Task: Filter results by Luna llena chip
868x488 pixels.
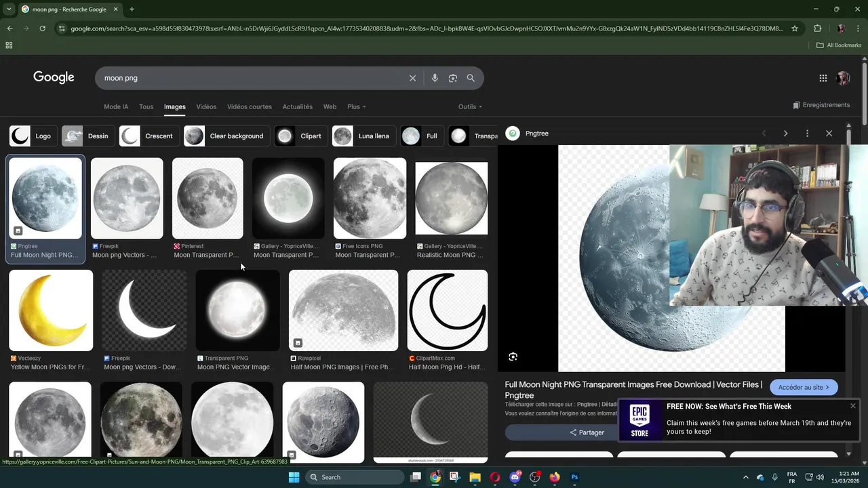Action: [x=363, y=136]
